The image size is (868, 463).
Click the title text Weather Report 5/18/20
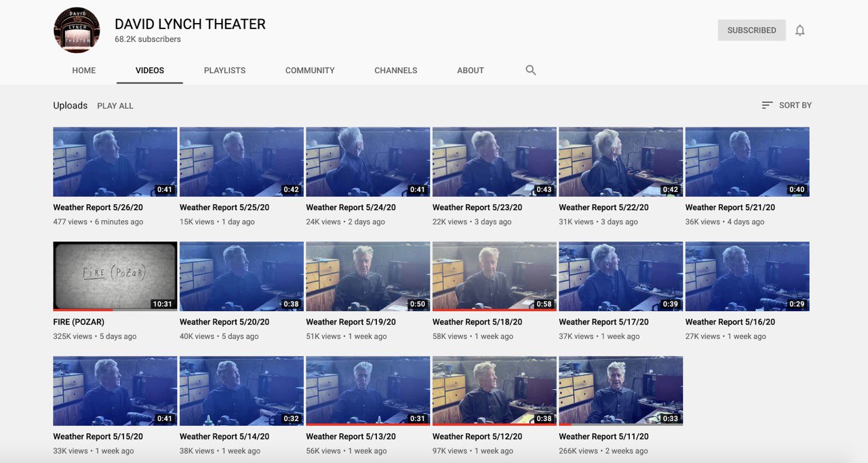[x=477, y=322]
